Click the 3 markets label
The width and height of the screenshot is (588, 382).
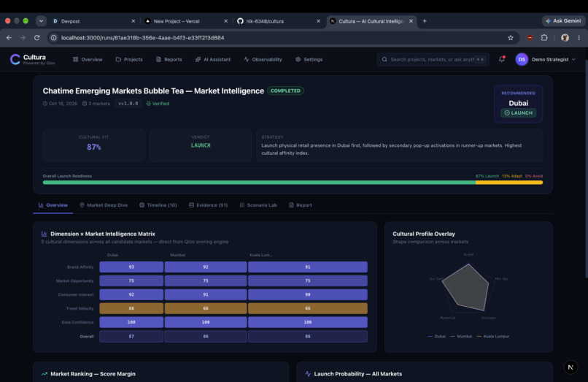tap(96, 104)
